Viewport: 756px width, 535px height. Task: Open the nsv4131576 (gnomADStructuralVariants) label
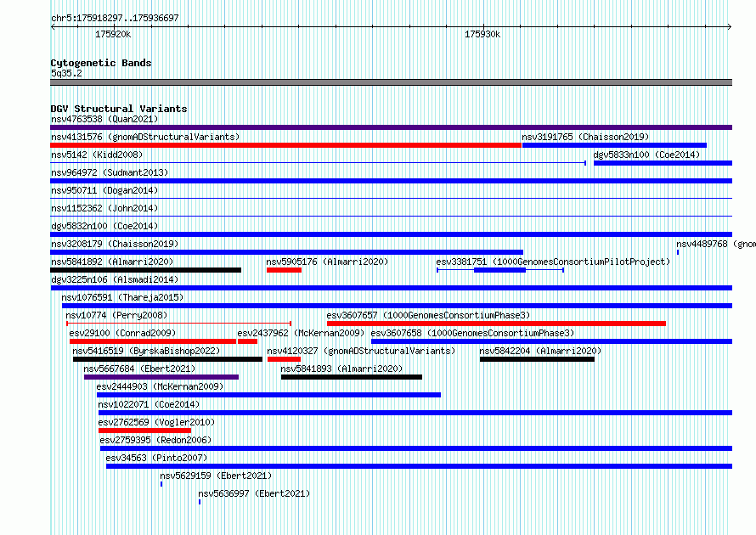(x=145, y=137)
